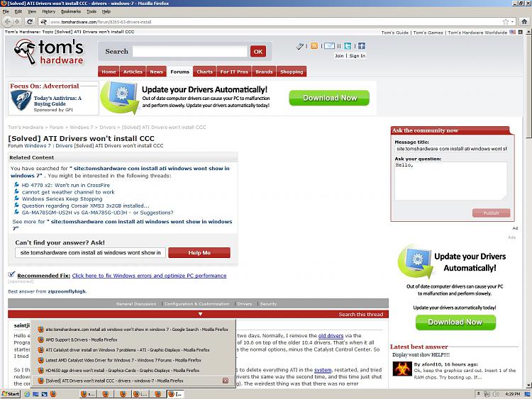
Task: Click the sidebar Download Now button
Action: pos(455,322)
